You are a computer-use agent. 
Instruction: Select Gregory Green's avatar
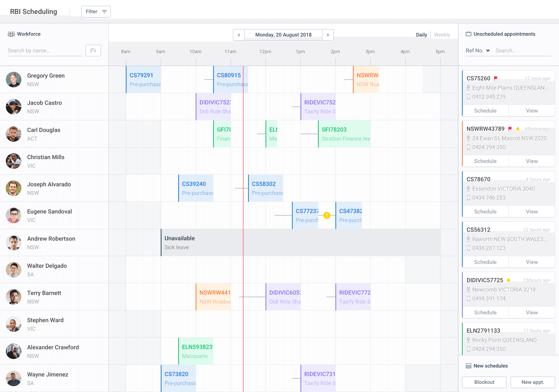14,80
